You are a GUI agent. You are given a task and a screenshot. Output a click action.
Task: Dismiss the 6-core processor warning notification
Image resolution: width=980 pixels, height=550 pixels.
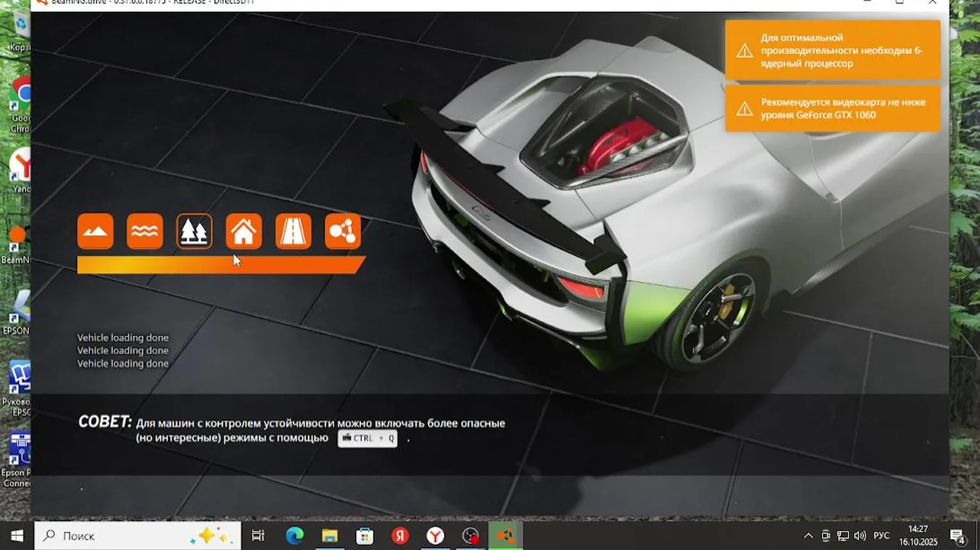833,50
